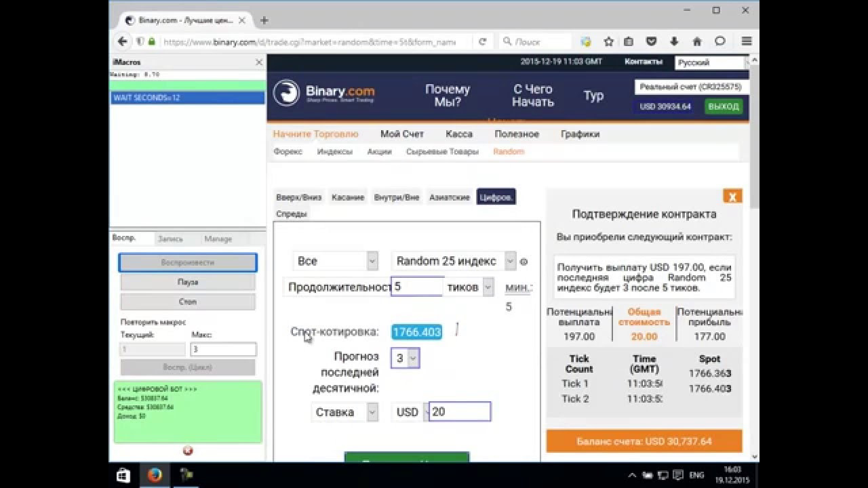Select Индексы market submenu
This screenshot has height=488, width=868.
pos(335,151)
